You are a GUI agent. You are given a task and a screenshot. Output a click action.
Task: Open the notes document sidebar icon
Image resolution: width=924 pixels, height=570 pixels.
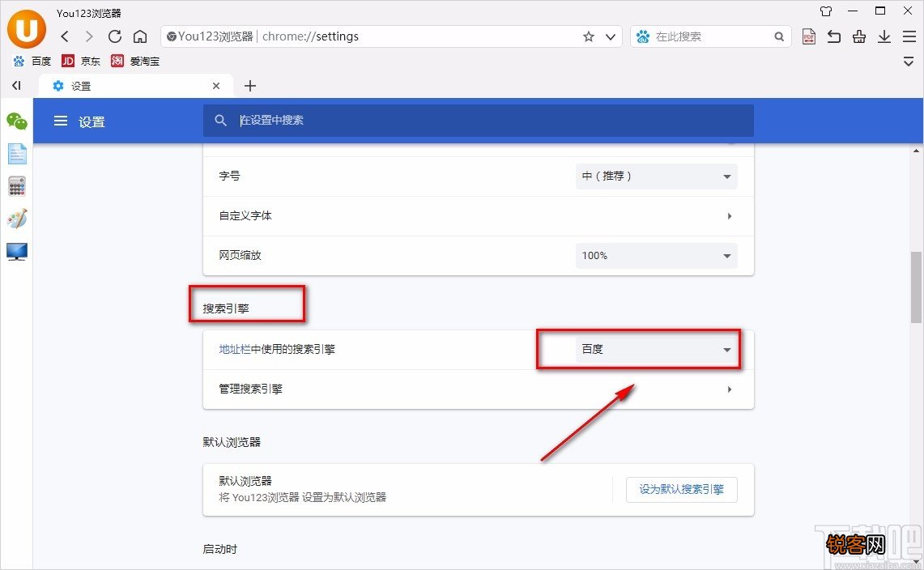click(x=17, y=154)
